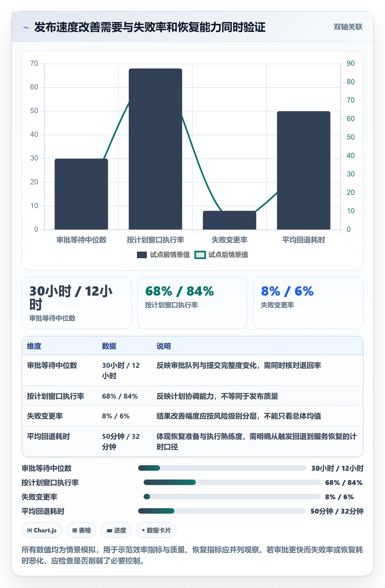
Task: Click the 失败变更率 bar in the chart
Action: point(230,220)
